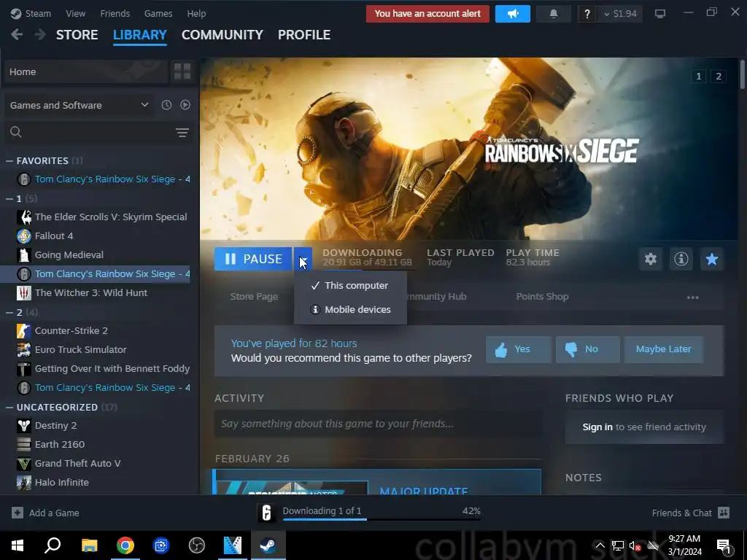Image resolution: width=747 pixels, height=560 pixels.
Task: Click the thumbs up Yes recommendation button
Action: 519,349
